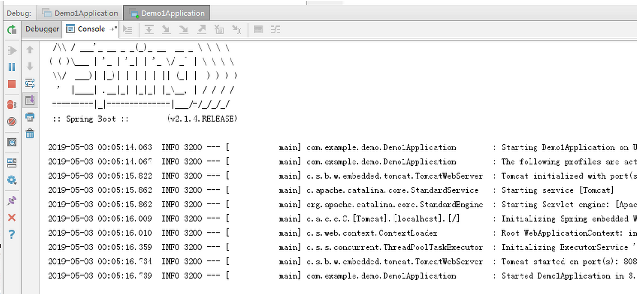This screenshot has width=644, height=295.
Task: Click the Step Over icon
Action: pos(149,30)
